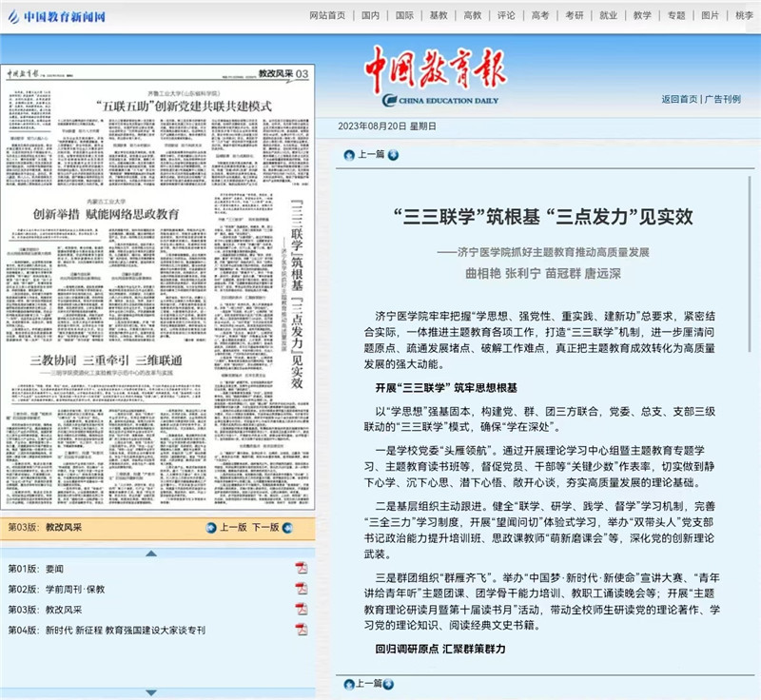The image size is (761, 700).
Task: Click the previous-article arrow icon below the article
Action: (349, 685)
